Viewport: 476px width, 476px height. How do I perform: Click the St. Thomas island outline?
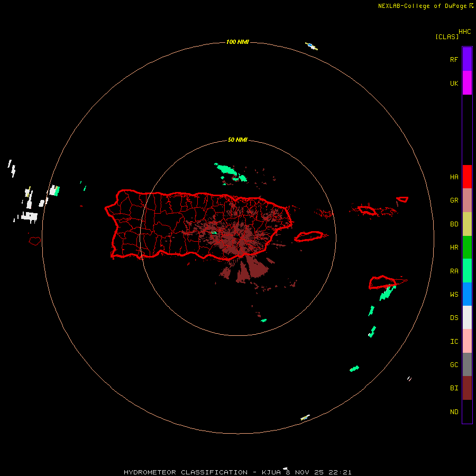[x=367, y=210]
